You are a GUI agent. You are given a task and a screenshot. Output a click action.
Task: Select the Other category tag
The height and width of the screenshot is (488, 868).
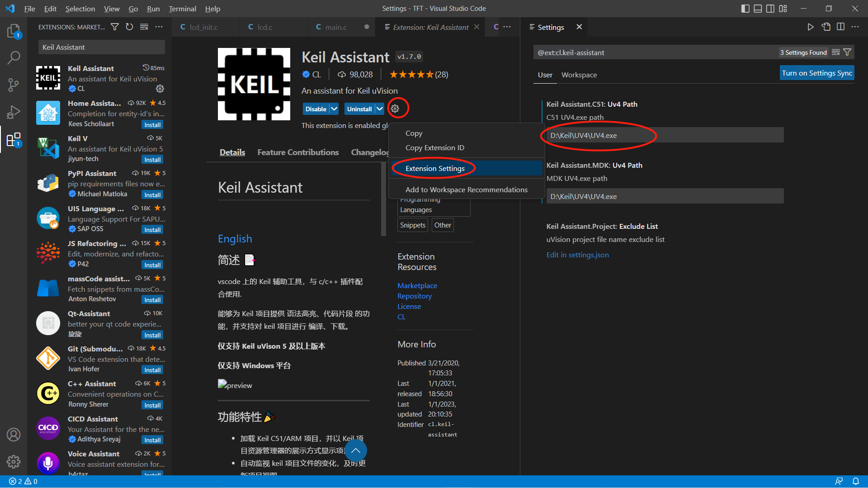443,225
